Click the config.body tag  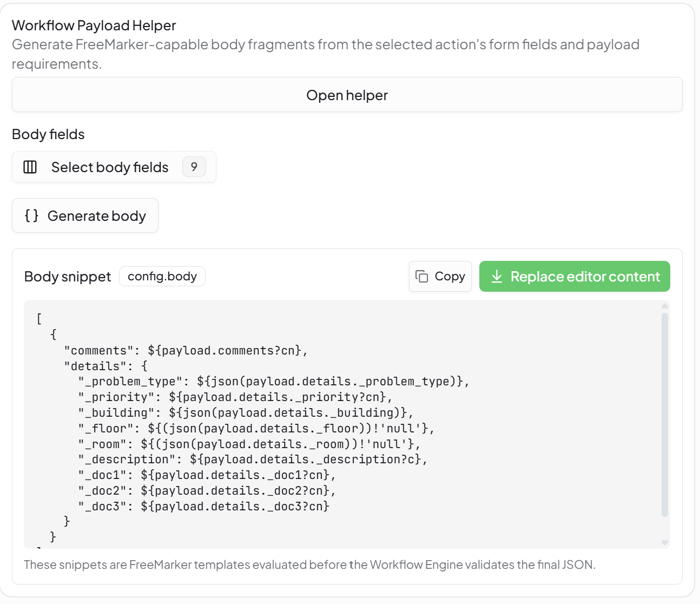(162, 276)
